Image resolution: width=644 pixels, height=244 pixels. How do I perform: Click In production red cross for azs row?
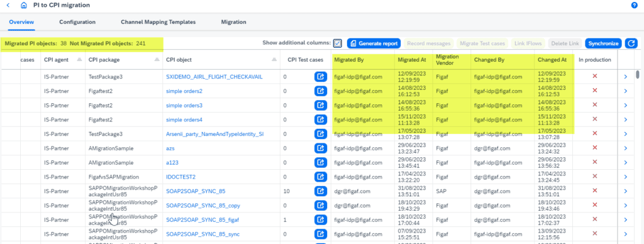(x=594, y=148)
